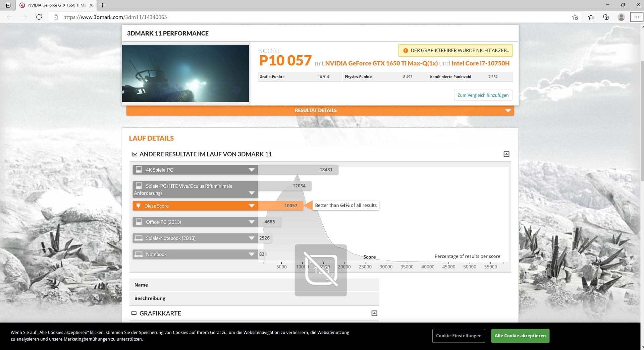644x350 pixels.
Task: Expand the Office-PC (2013) row
Action: (252, 222)
